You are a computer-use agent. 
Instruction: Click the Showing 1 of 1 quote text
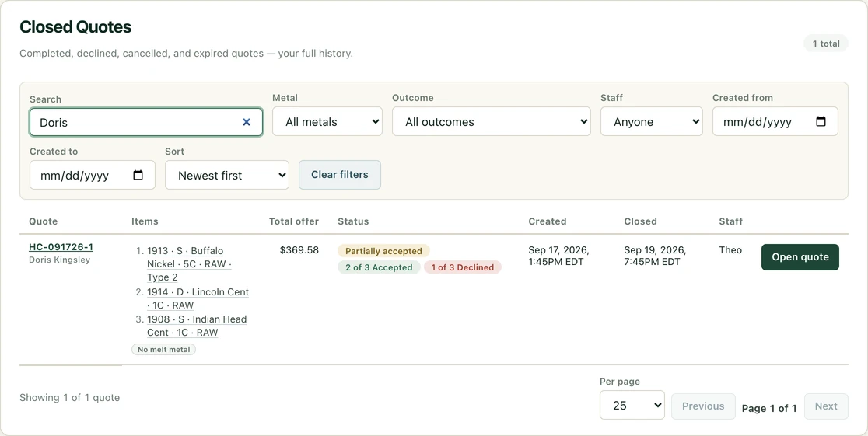tap(69, 397)
